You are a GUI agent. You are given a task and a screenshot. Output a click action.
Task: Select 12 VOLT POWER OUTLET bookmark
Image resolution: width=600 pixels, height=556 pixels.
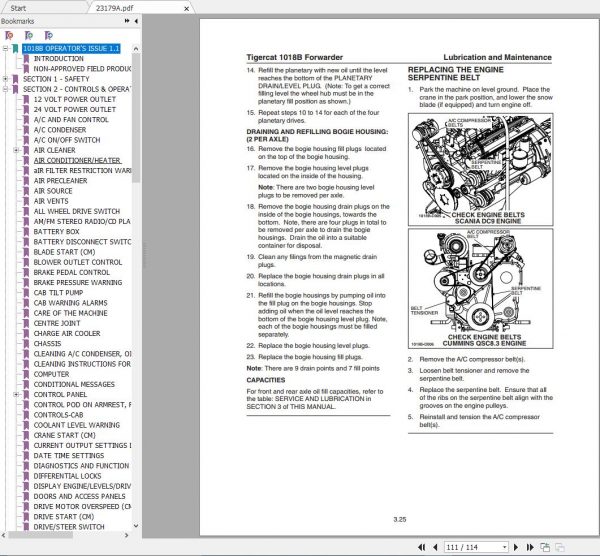75,99
